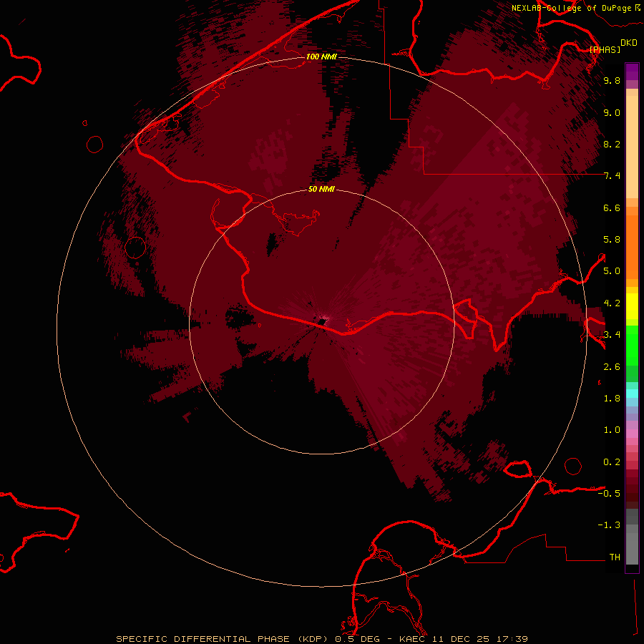The width and height of the screenshot is (644, 644).
Task: Click the cyan band of the color bar
Action: (632, 394)
